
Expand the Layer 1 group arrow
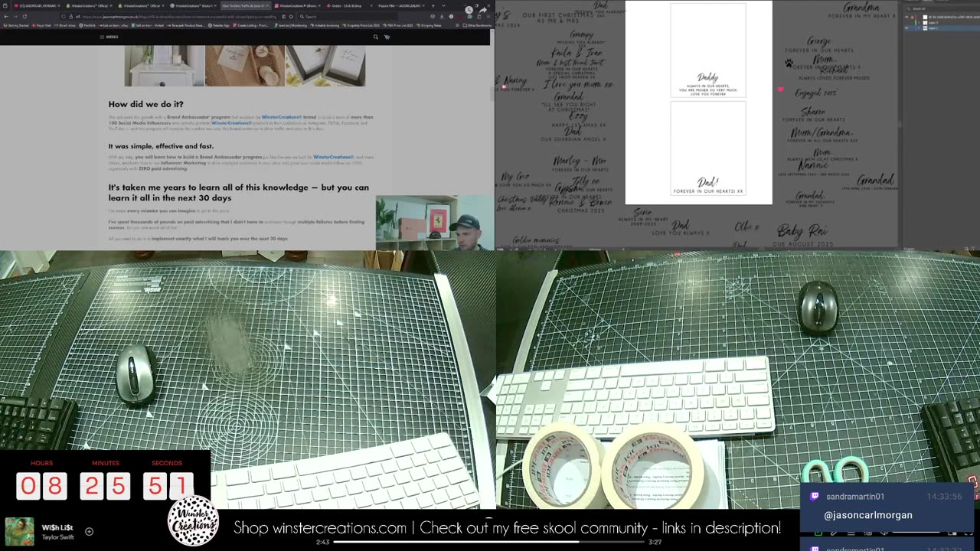919,28
